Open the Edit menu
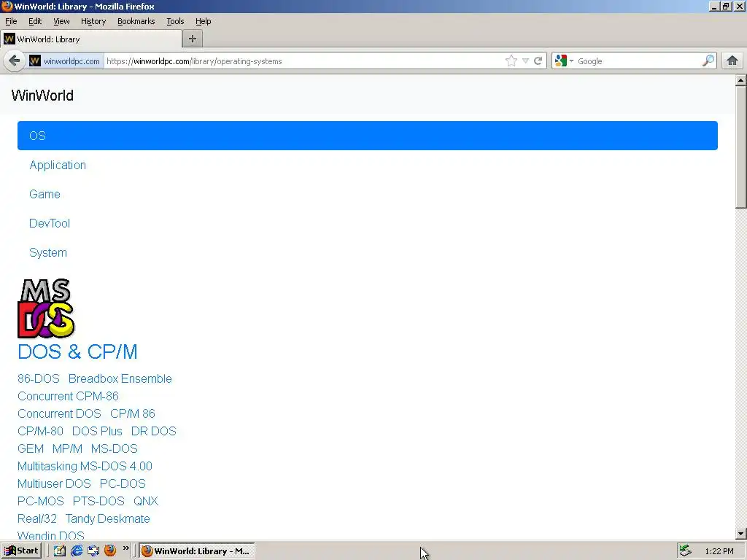The image size is (747, 560). [35, 21]
